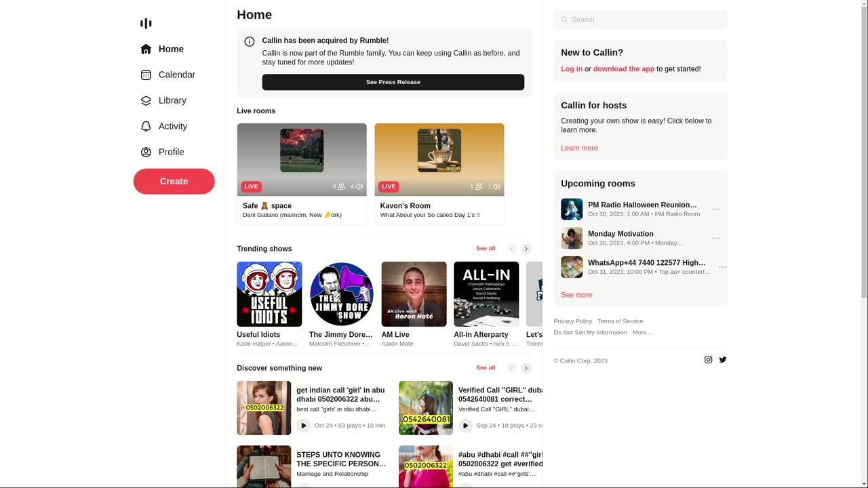Click the LIVE badge on Safe space
The image size is (868, 488).
click(251, 186)
